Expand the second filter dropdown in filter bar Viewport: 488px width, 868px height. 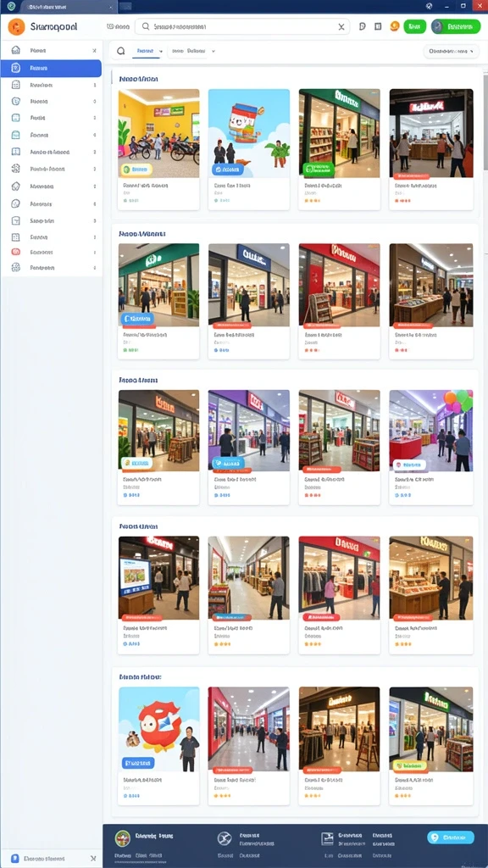click(x=192, y=51)
